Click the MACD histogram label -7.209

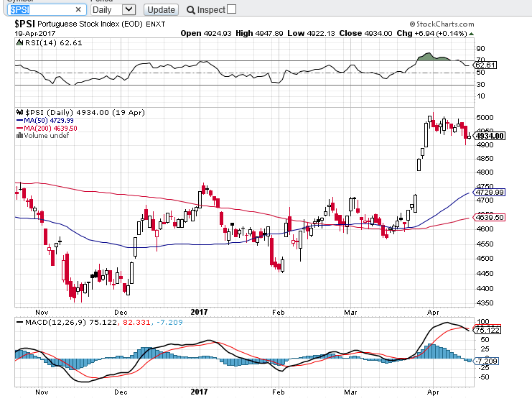click(487, 361)
